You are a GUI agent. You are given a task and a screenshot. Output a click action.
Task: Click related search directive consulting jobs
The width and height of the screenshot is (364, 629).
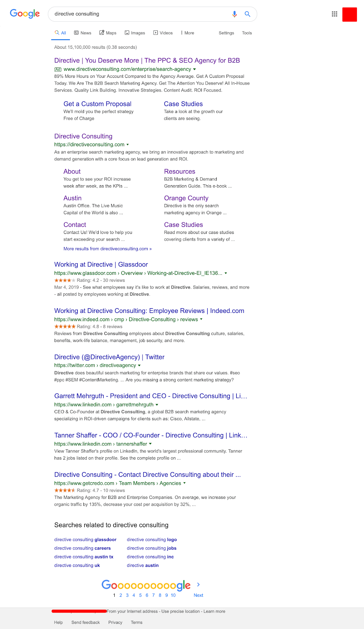pos(152,548)
